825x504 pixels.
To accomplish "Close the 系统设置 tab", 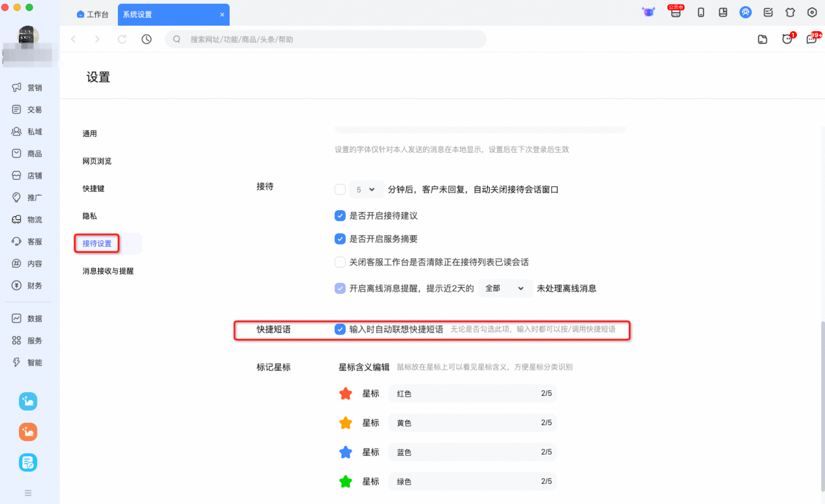I will coord(222,14).
